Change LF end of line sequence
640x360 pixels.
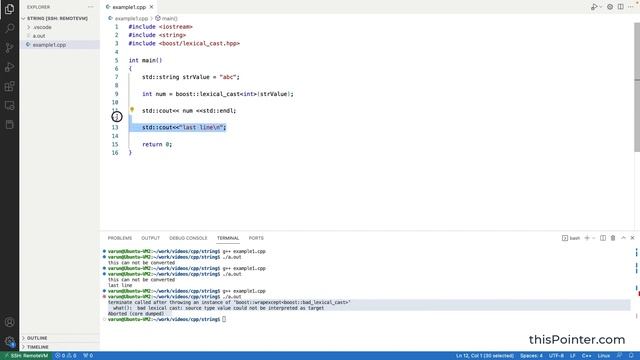tap(573, 356)
